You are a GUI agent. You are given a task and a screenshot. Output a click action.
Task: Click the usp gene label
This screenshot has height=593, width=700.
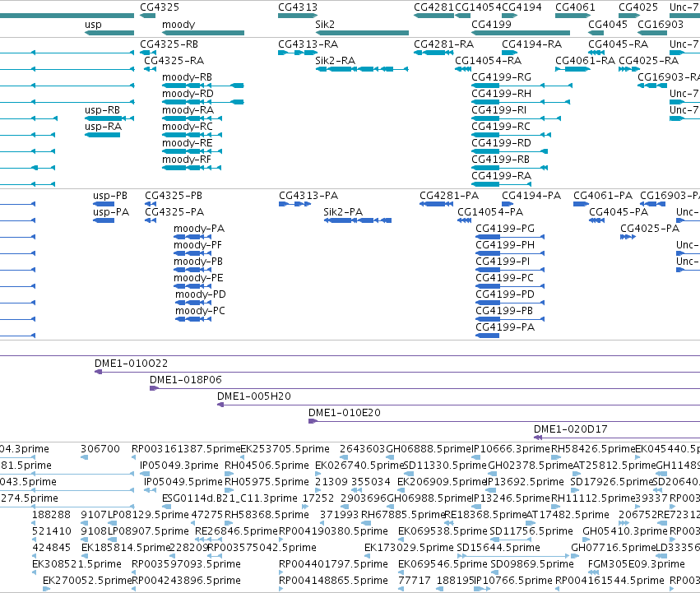(x=93, y=25)
